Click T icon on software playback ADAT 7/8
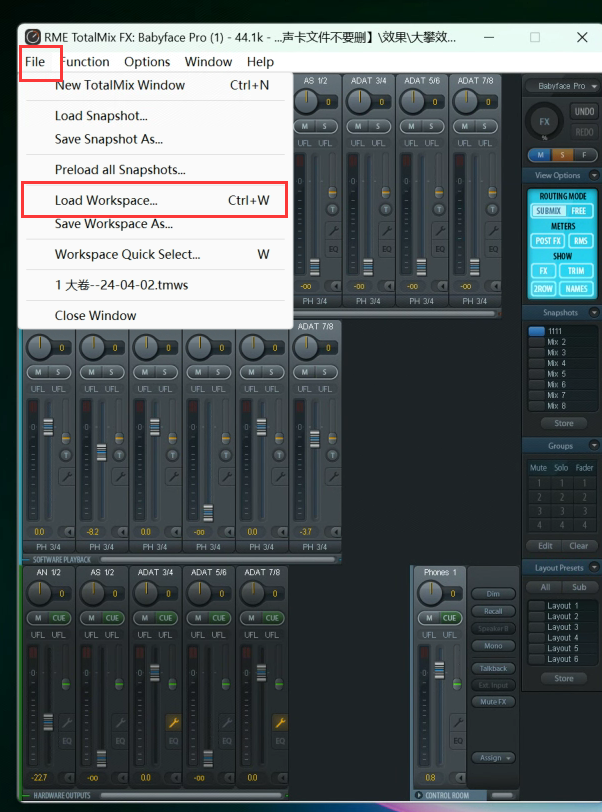This screenshot has height=812, width=602. 333,455
